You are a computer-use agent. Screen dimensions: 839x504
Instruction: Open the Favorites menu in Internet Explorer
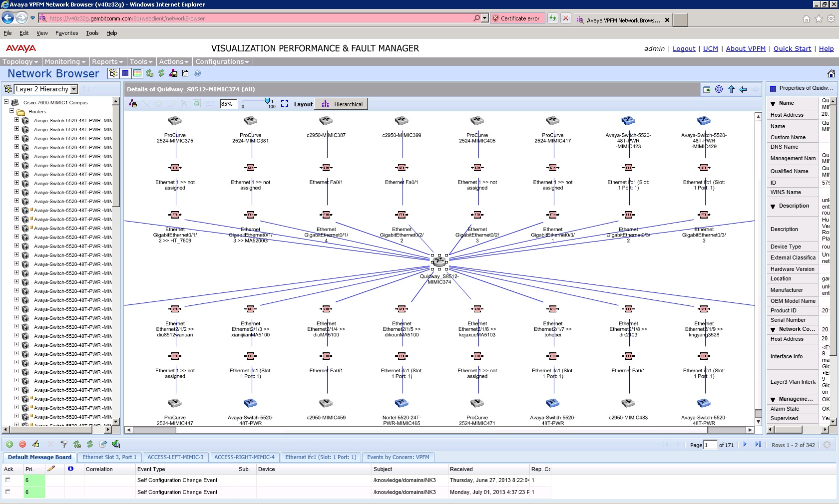click(x=67, y=33)
